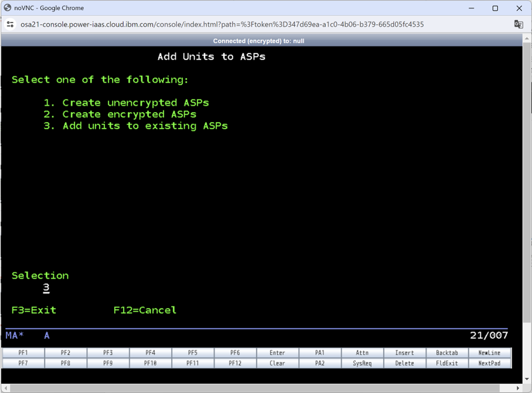Maximize the noVNC Chrome window
The height and width of the screenshot is (393, 532).
click(x=495, y=8)
